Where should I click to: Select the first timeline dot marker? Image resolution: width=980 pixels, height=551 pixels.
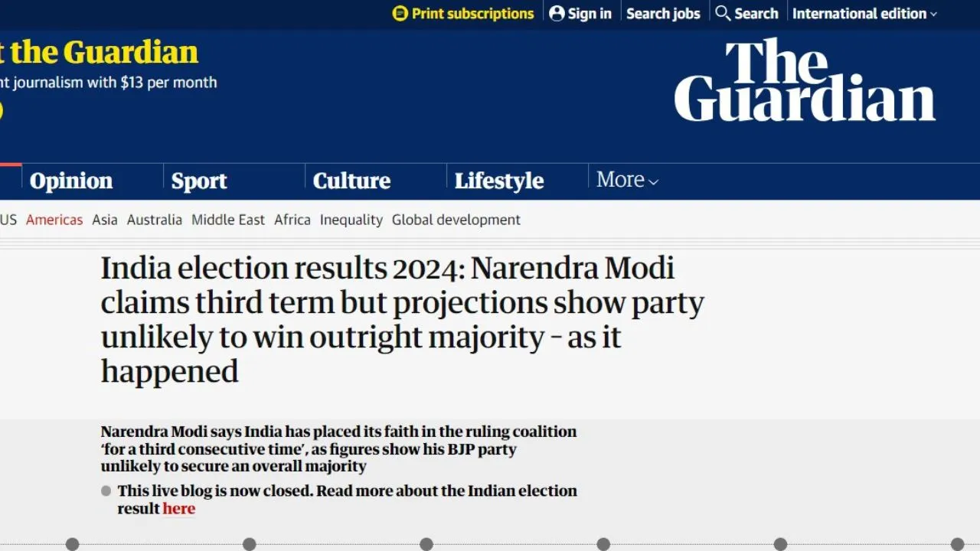click(72, 544)
